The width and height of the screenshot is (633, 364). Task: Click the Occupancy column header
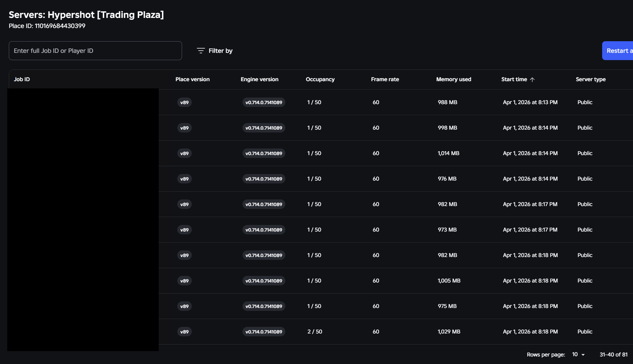click(320, 79)
